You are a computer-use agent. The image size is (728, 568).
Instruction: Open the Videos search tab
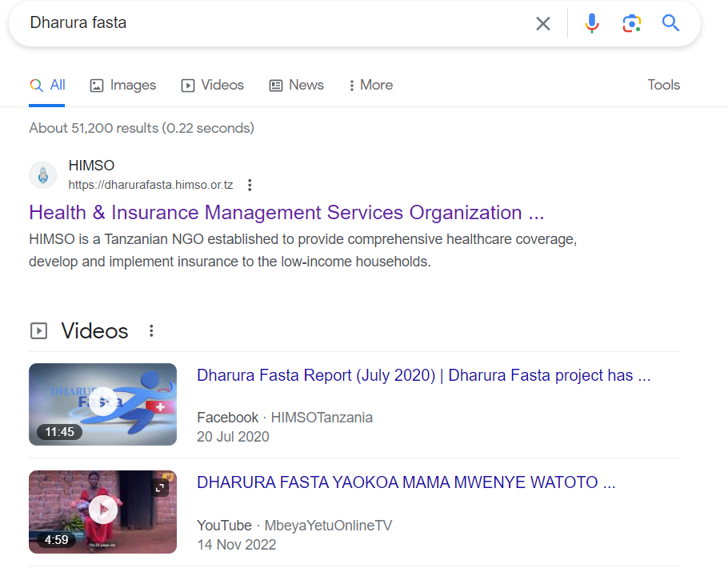[212, 85]
